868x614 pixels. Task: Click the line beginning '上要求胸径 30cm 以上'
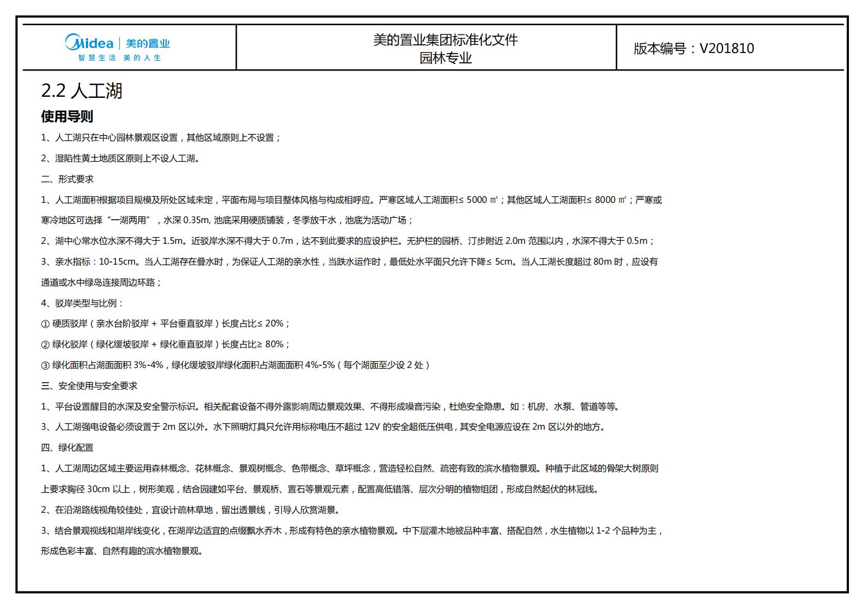pos(321,489)
